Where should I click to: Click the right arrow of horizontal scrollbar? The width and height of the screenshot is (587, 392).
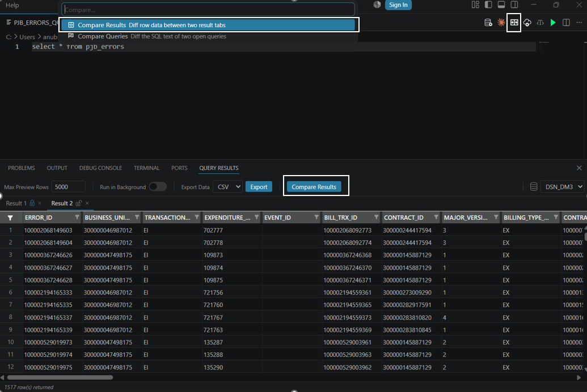tap(578, 377)
